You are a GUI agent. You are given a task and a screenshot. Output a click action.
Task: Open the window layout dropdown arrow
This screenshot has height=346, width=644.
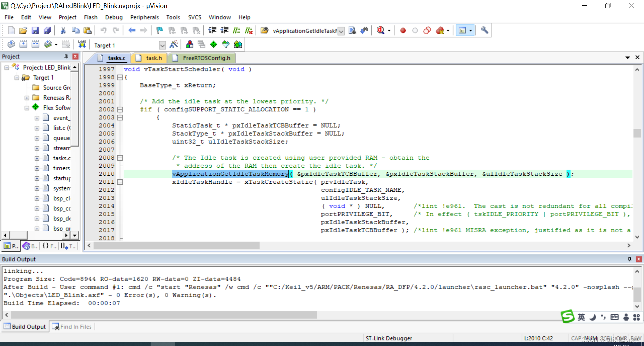471,31
